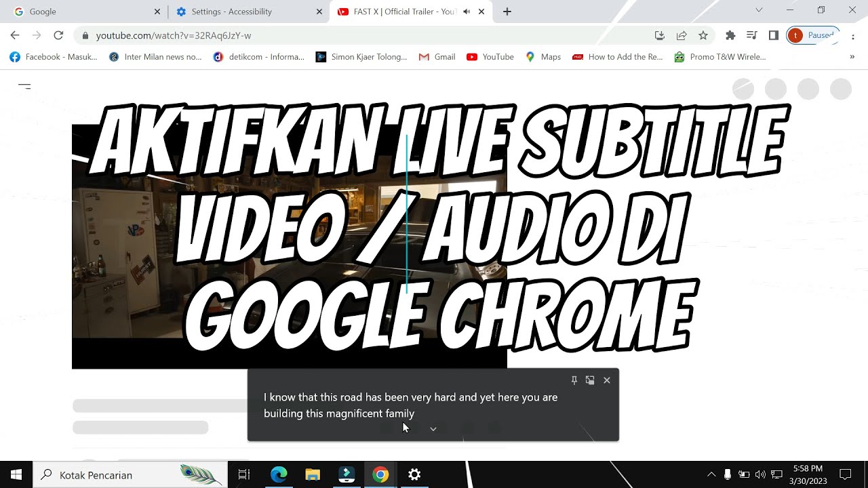Return live caption focus to tab
The height and width of the screenshot is (488, 868).
[590, 380]
